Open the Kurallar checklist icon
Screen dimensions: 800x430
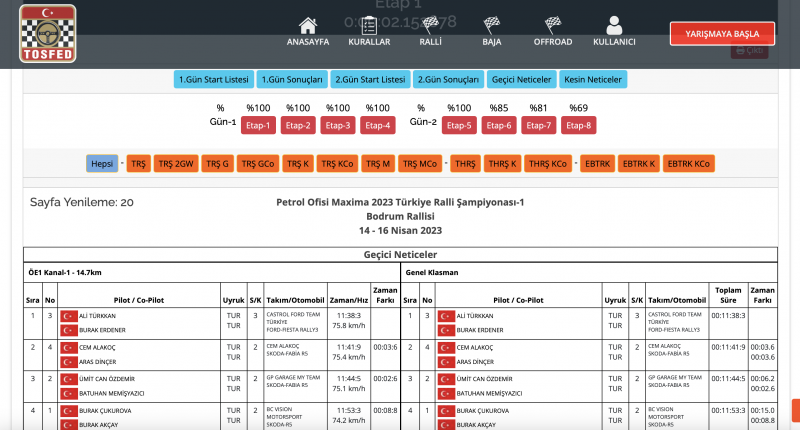(369, 25)
